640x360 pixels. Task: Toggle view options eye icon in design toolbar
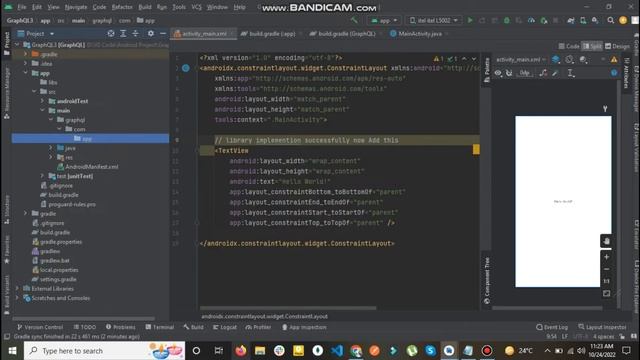click(x=498, y=73)
